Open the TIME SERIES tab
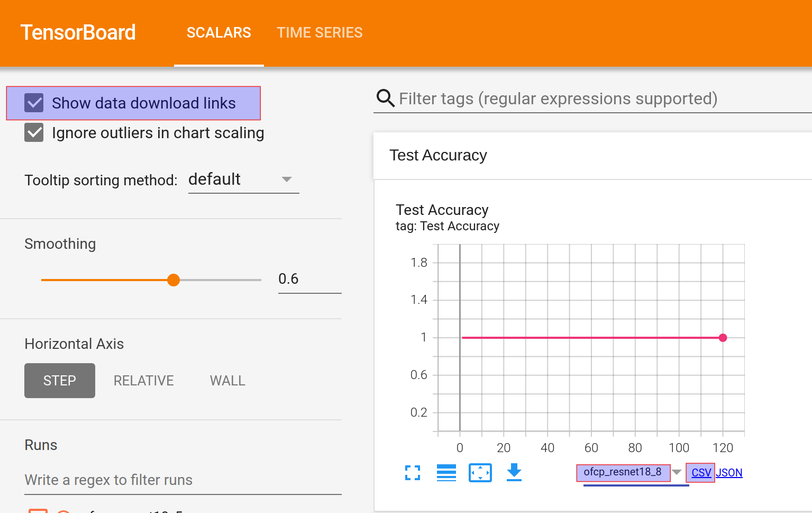Image resolution: width=812 pixels, height=513 pixels. pyautogui.click(x=320, y=33)
